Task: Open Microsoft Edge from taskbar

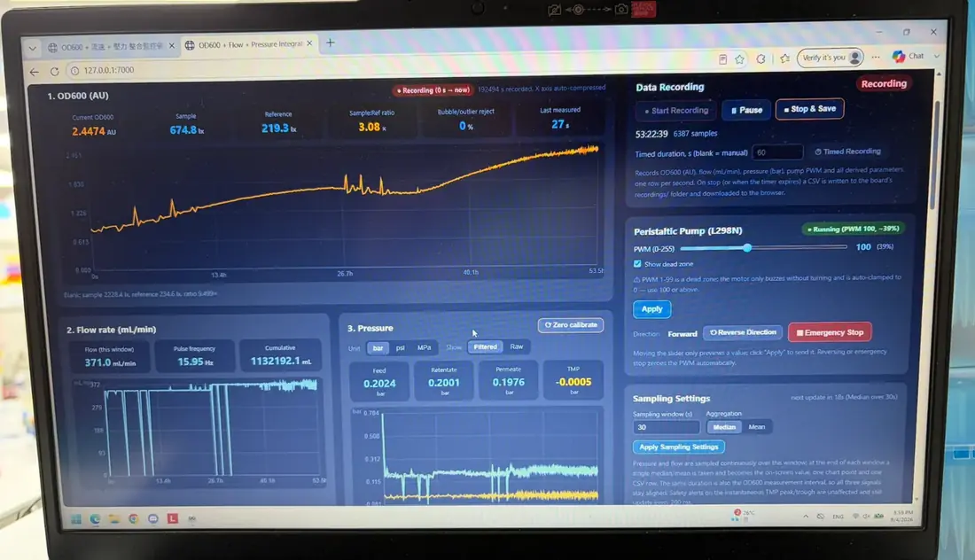Action: [x=95, y=519]
